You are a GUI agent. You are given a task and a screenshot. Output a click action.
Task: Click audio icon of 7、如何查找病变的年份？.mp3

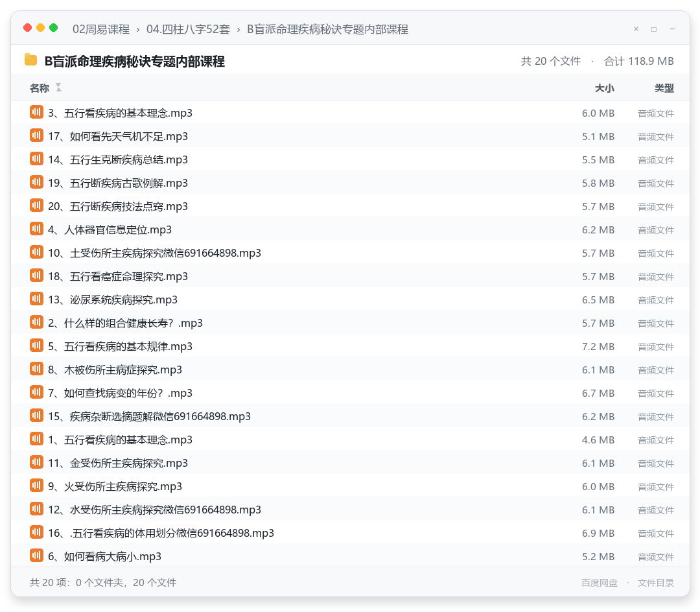[x=36, y=392]
